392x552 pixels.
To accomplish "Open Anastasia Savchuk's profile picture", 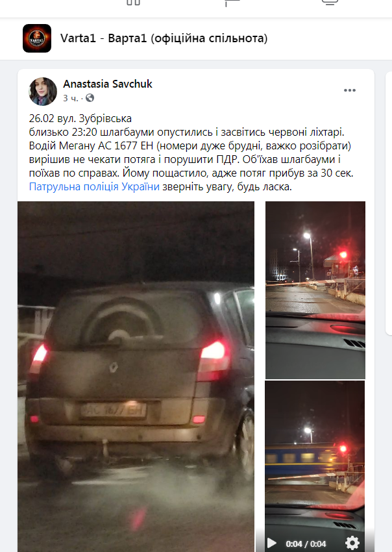I will pos(43,92).
